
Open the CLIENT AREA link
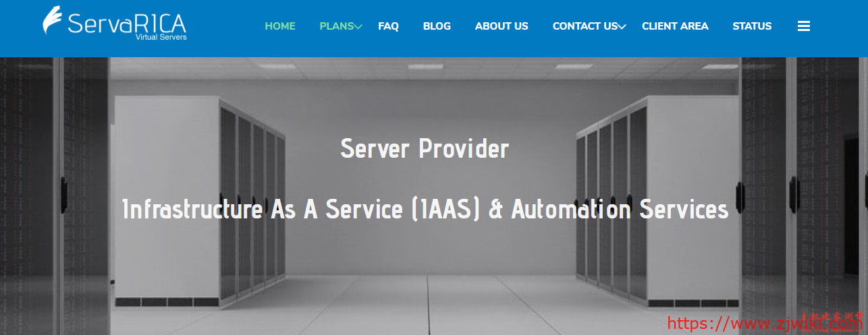click(675, 26)
